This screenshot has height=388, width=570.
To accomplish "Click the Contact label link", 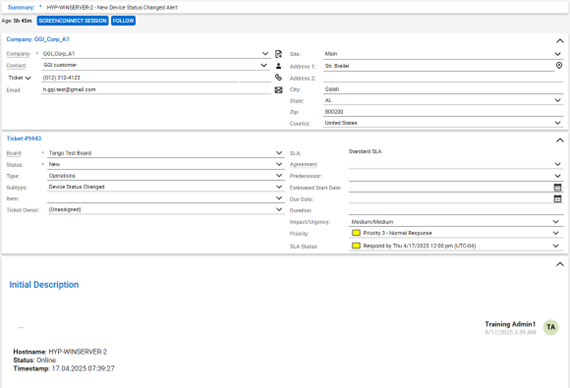I will point(16,65).
